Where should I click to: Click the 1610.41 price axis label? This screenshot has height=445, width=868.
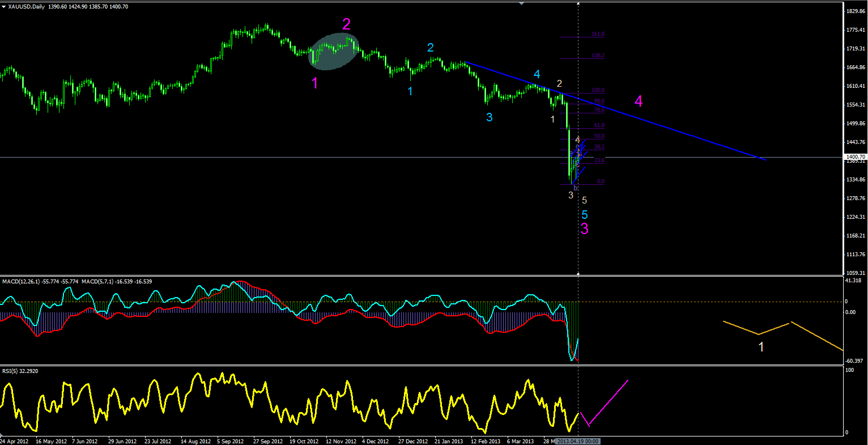[x=856, y=86]
